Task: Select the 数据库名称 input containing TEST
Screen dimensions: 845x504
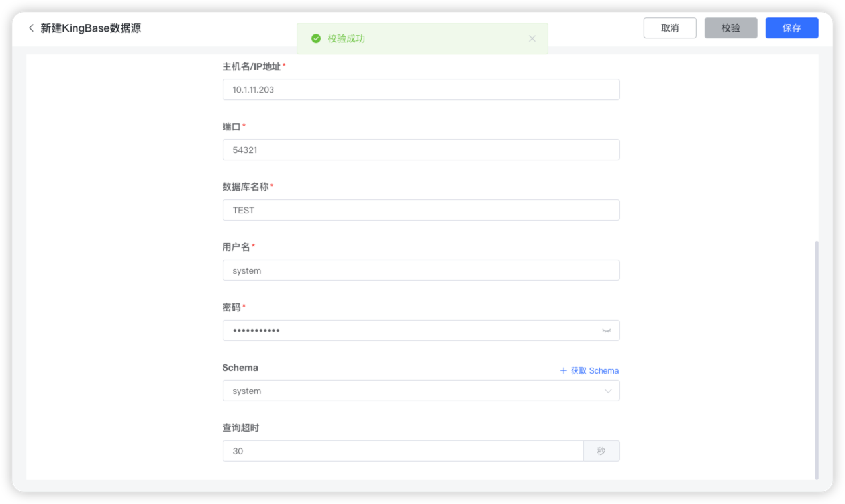Action: point(421,211)
